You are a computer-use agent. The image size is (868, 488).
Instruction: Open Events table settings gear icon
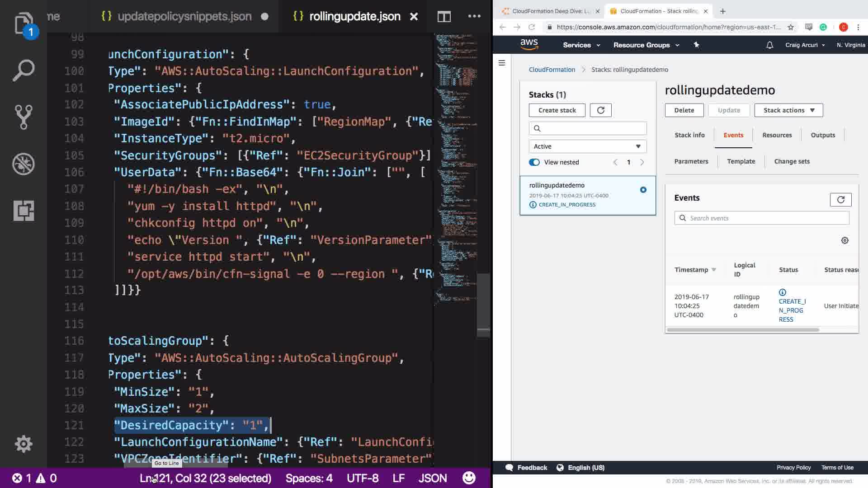pyautogui.click(x=844, y=240)
